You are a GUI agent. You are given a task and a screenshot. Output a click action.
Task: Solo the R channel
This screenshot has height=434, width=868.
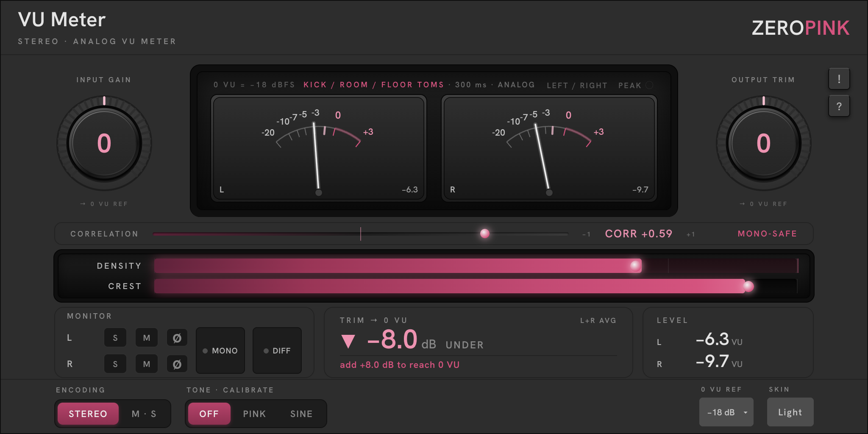[115, 364]
